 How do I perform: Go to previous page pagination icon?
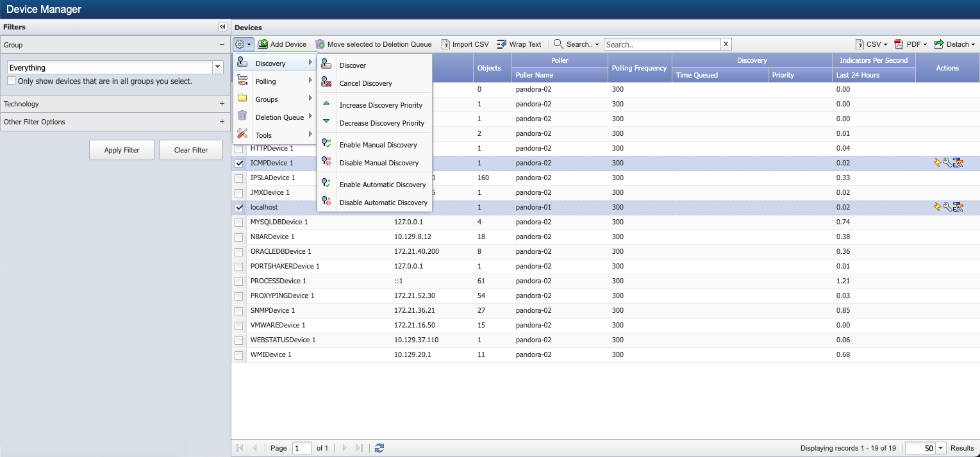click(255, 448)
